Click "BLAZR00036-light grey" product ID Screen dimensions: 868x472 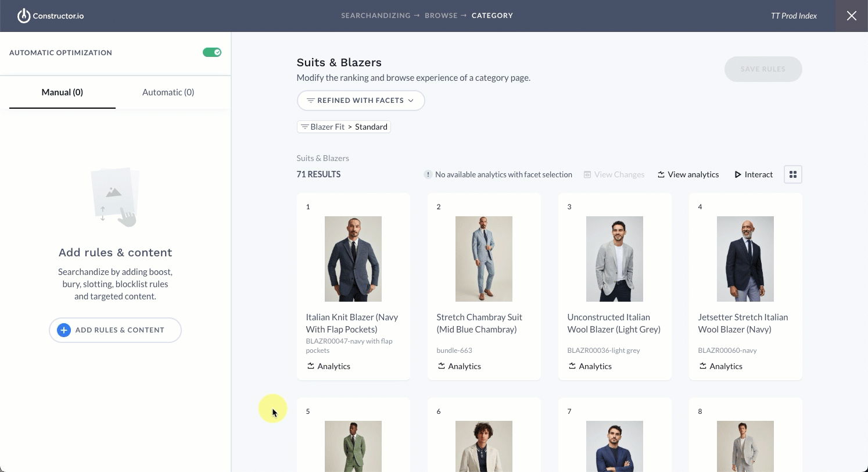[x=604, y=351]
